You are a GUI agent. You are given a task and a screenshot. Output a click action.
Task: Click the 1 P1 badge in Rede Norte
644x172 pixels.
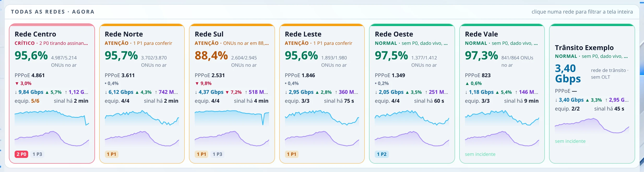[111, 154]
